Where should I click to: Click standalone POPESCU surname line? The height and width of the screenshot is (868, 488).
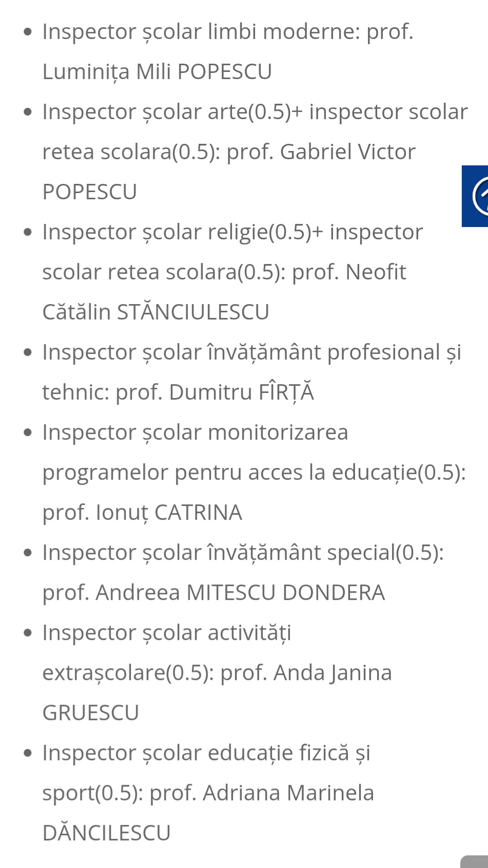point(90,192)
